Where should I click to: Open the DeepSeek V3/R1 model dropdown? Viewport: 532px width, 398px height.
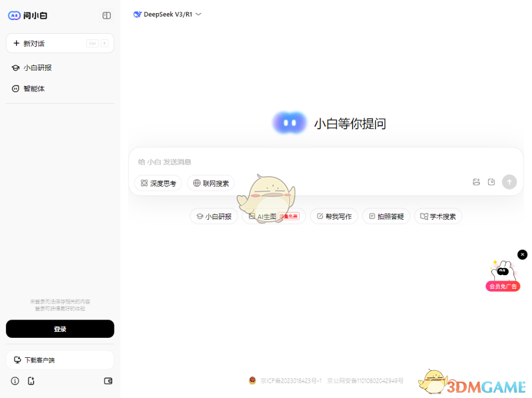168,14
